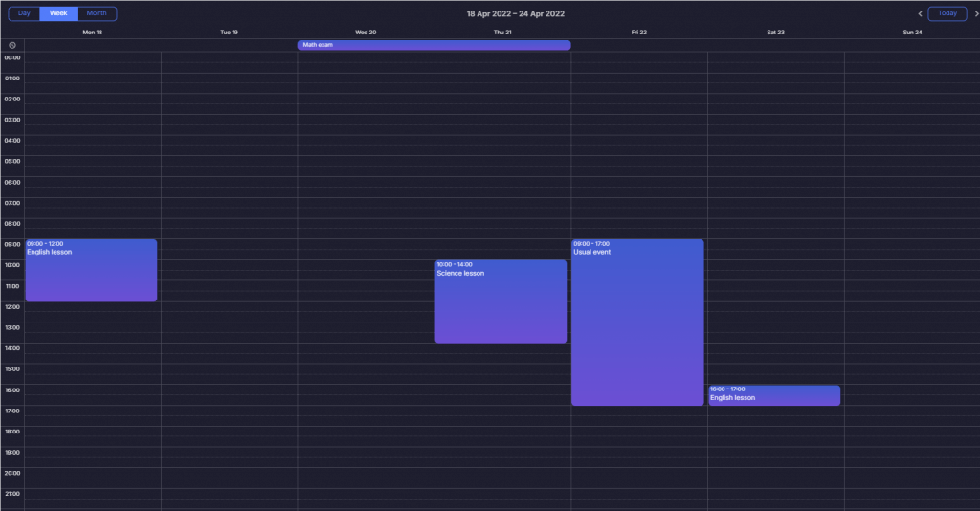Open Saturday's 16:00 English lesson
The image size is (980, 511).
(774, 395)
